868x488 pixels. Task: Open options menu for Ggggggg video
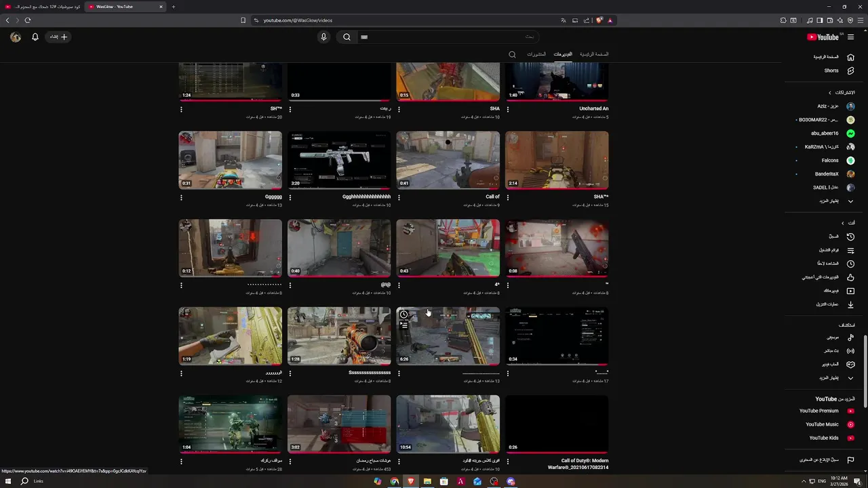181,198
